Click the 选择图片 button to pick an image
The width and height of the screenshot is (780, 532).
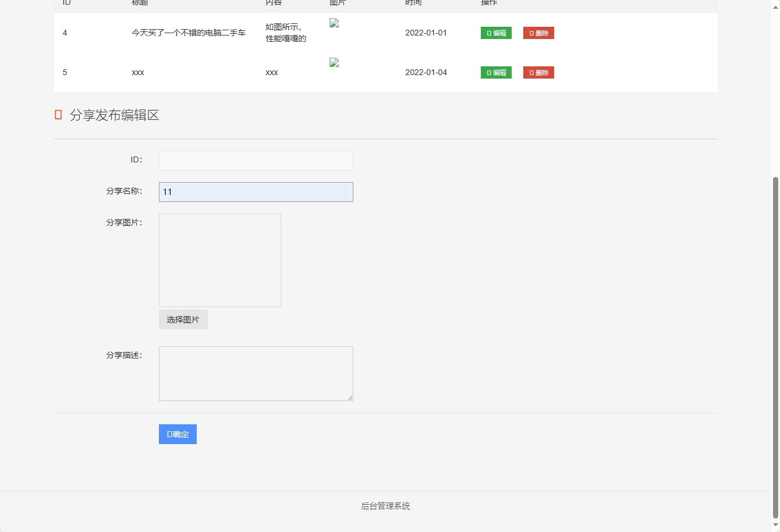click(183, 319)
